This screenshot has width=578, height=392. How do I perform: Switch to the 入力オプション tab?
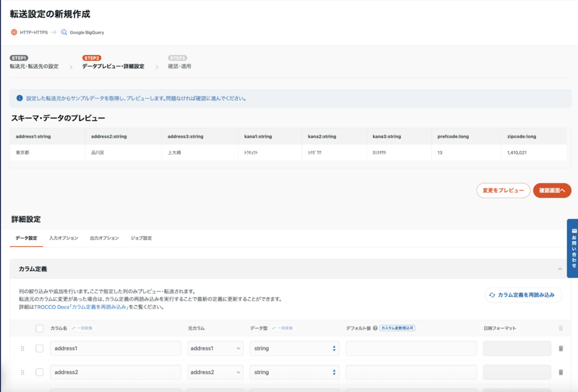point(63,238)
